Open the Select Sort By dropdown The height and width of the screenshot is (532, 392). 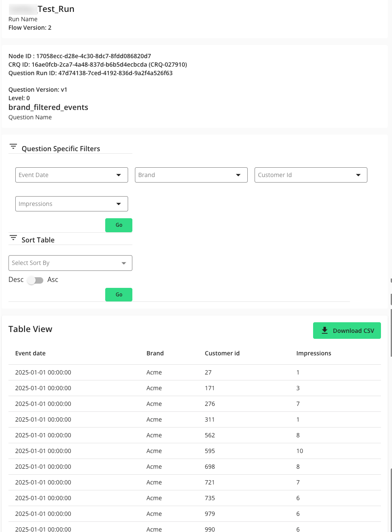click(x=70, y=263)
